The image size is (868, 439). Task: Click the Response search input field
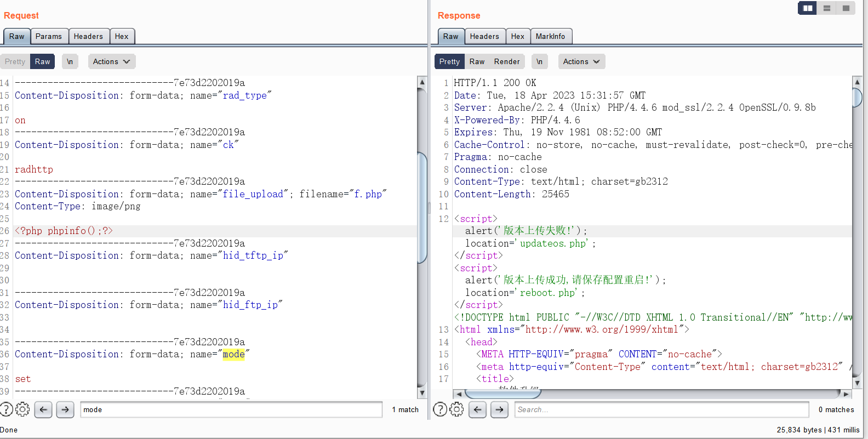point(661,409)
